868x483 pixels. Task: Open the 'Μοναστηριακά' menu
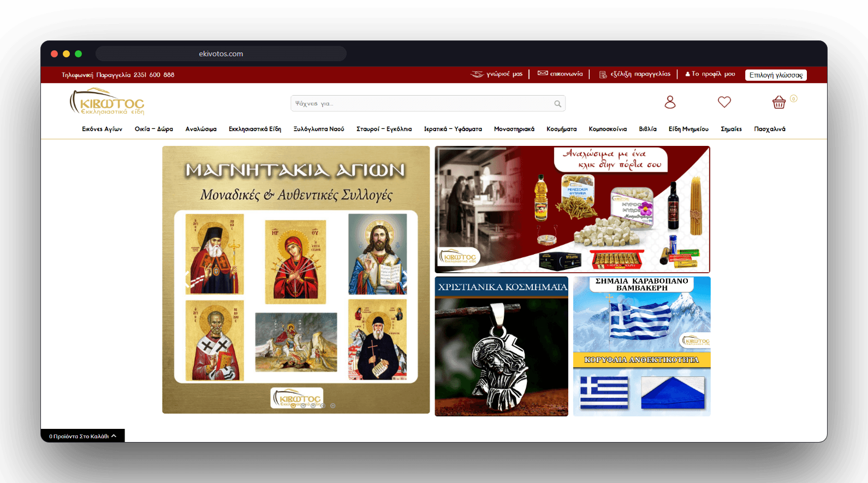pyautogui.click(x=514, y=129)
